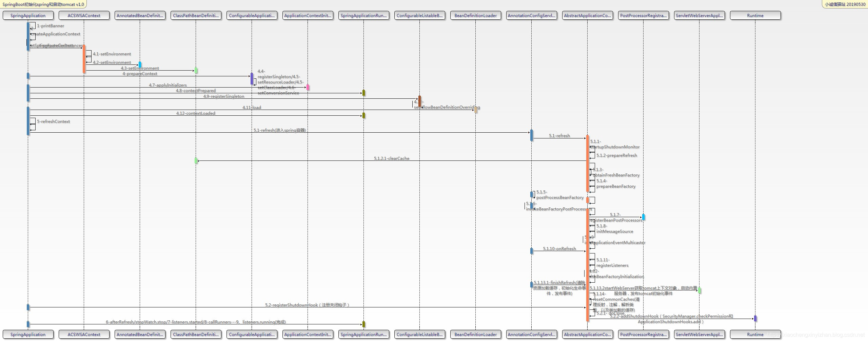Select the bottom ApplicationContextInit... footer box

[x=308, y=335]
